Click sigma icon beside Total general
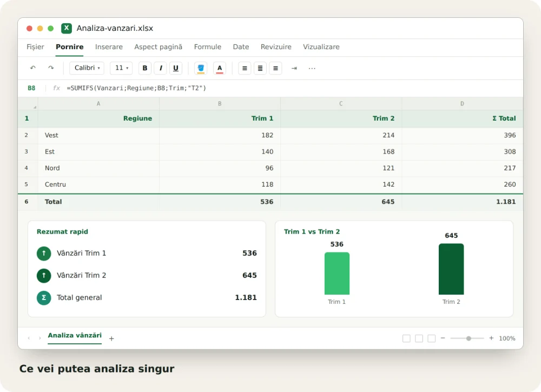Image resolution: width=541 pixels, height=392 pixels. 44,298
